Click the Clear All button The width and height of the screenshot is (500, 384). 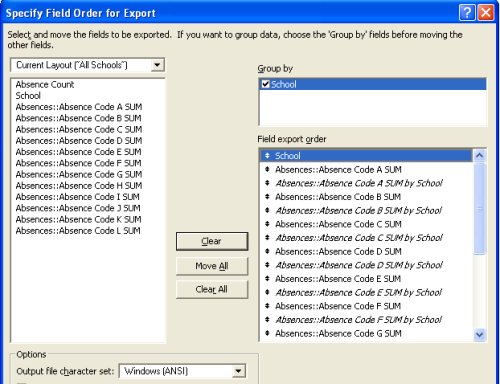(x=212, y=289)
